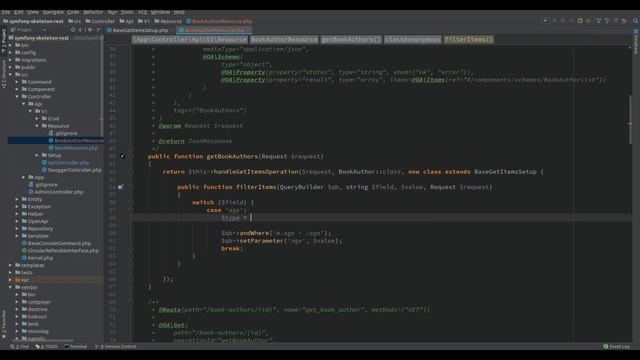This screenshot has height=360, width=640.
Task: Expand the Crud folder in the tree
Action: (37, 119)
